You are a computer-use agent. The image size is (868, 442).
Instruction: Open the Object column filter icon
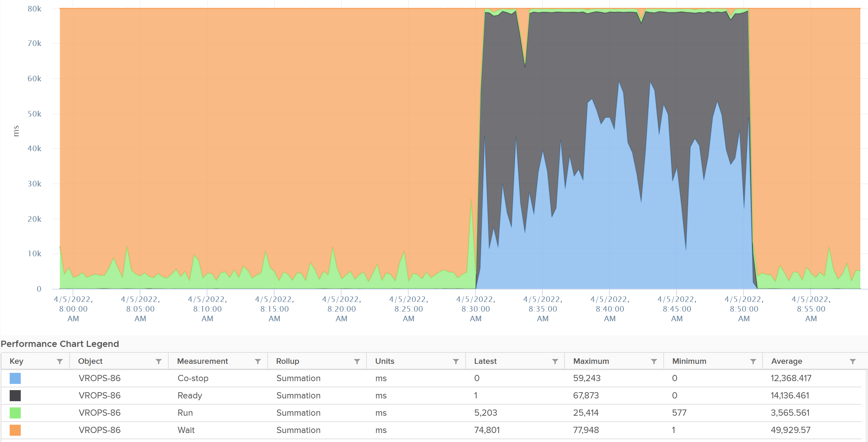[x=159, y=361]
